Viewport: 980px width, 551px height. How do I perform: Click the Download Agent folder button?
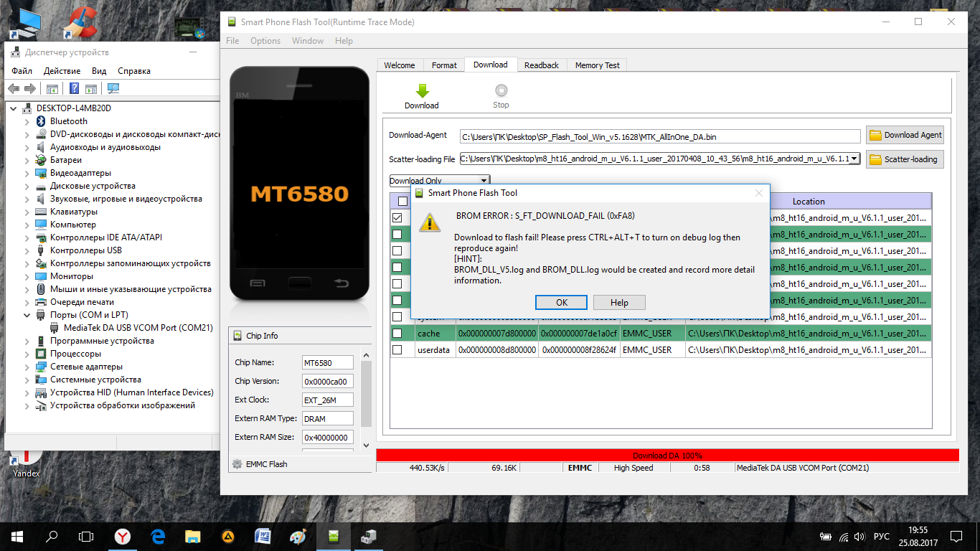pyautogui.click(x=905, y=135)
